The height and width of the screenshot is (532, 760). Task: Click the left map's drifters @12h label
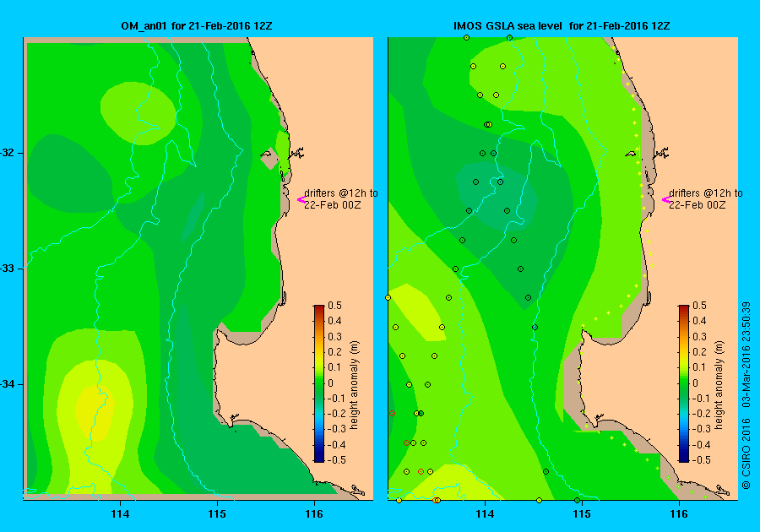click(341, 198)
